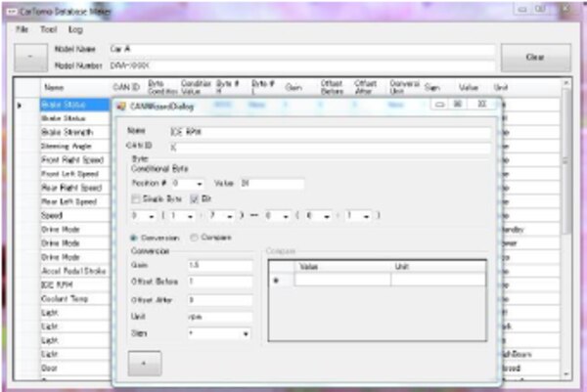Image resolution: width=587 pixels, height=392 pixels.
Task: Click the empty Unit cell in Compare table
Action: coord(438,280)
